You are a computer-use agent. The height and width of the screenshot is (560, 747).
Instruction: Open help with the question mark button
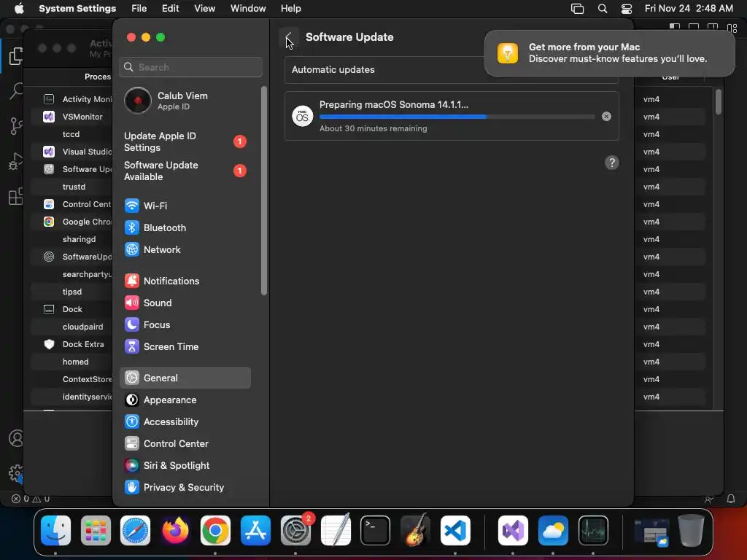point(612,163)
